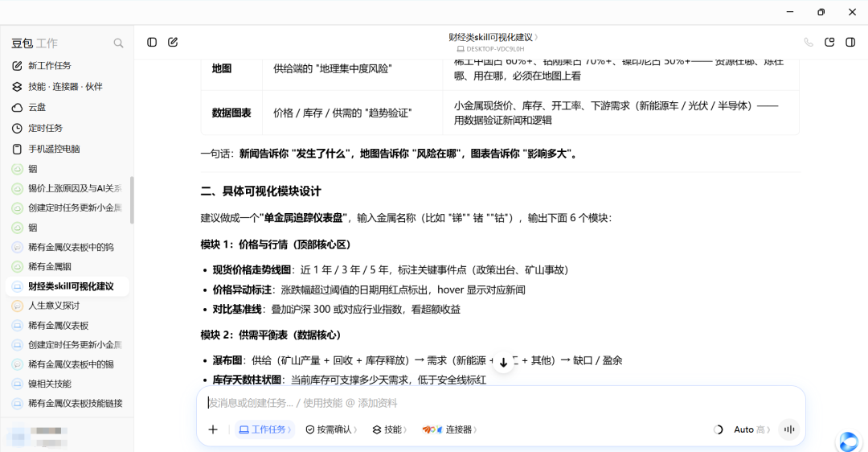The width and height of the screenshot is (868, 452).
Task: Open the 锡价上涨原因及与AI关系 chat
Action: [67, 188]
